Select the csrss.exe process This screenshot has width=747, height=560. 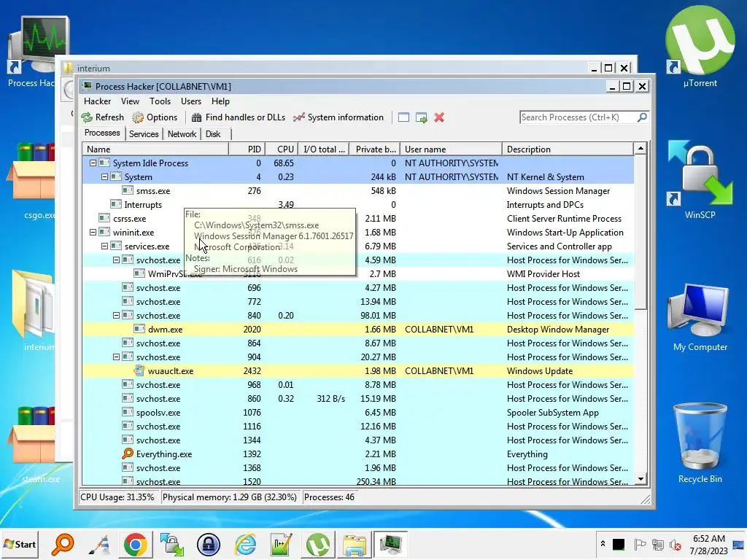tap(357, 218)
